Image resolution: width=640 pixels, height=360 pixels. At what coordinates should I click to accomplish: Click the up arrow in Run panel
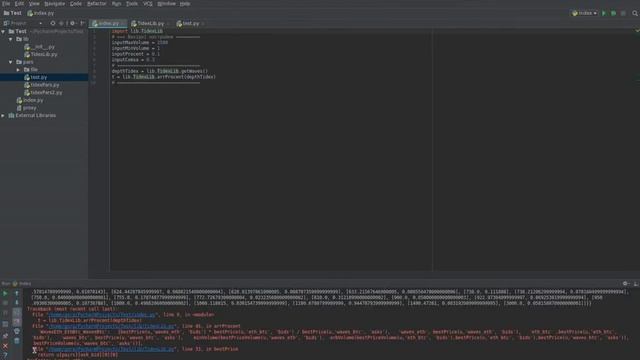click(17, 293)
